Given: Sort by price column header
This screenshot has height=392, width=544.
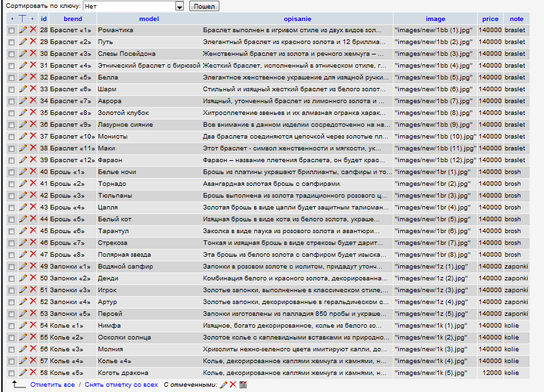Looking at the screenshot, I should [490, 19].
